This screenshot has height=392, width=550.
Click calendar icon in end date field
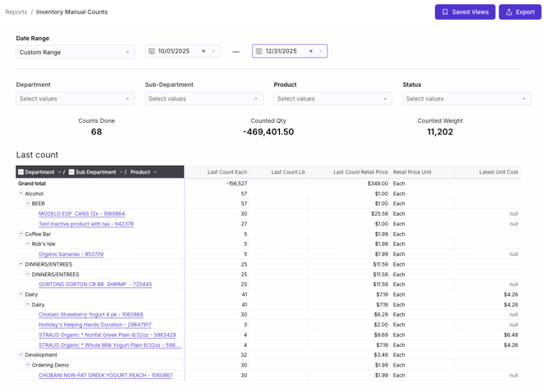click(259, 51)
